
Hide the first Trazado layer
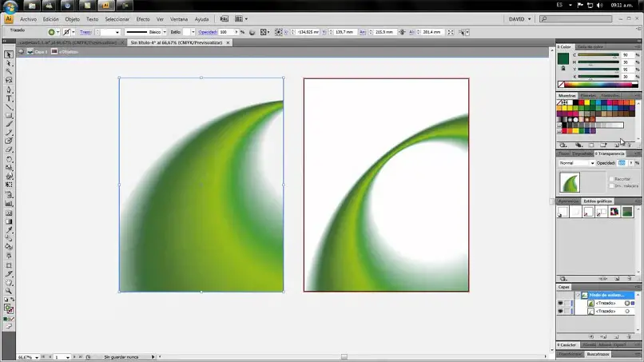coord(560,303)
